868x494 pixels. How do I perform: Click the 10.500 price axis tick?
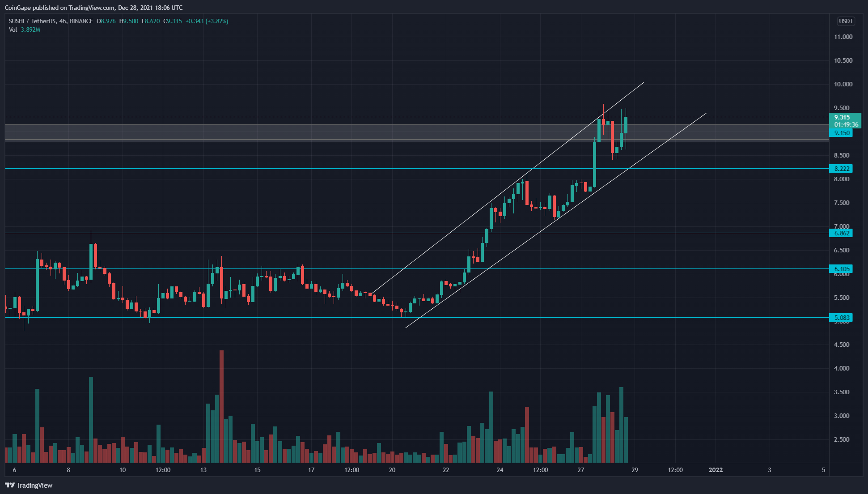pyautogui.click(x=843, y=60)
